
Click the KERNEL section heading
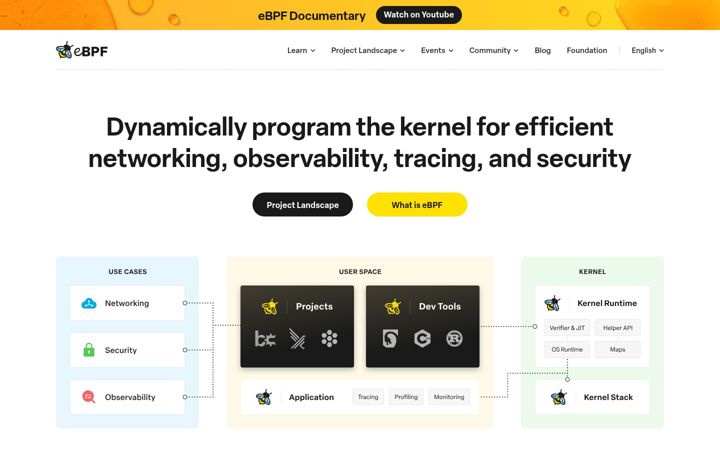tap(592, 271)
